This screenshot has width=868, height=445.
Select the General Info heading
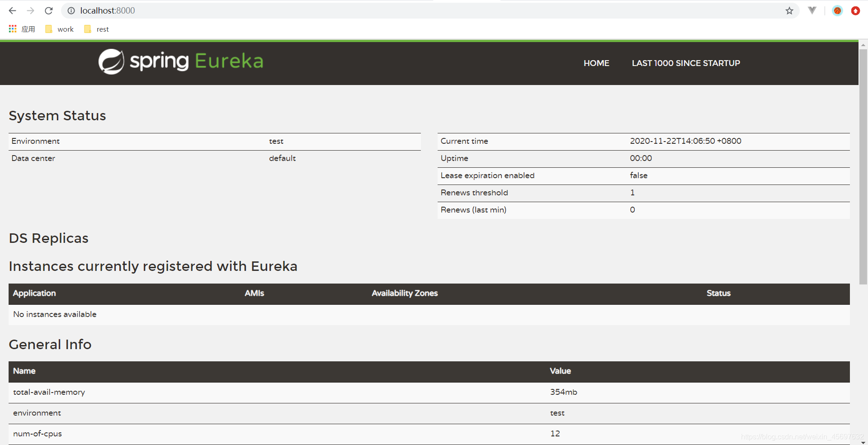(x=50, y=345)
